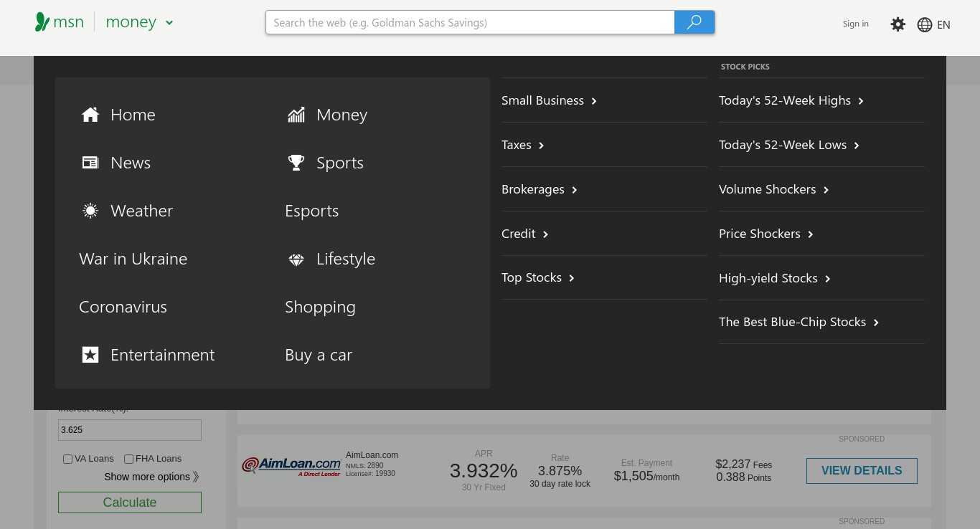Click the globe language icon
Viewport: 980px width, 529px height.
pos(925,24)
